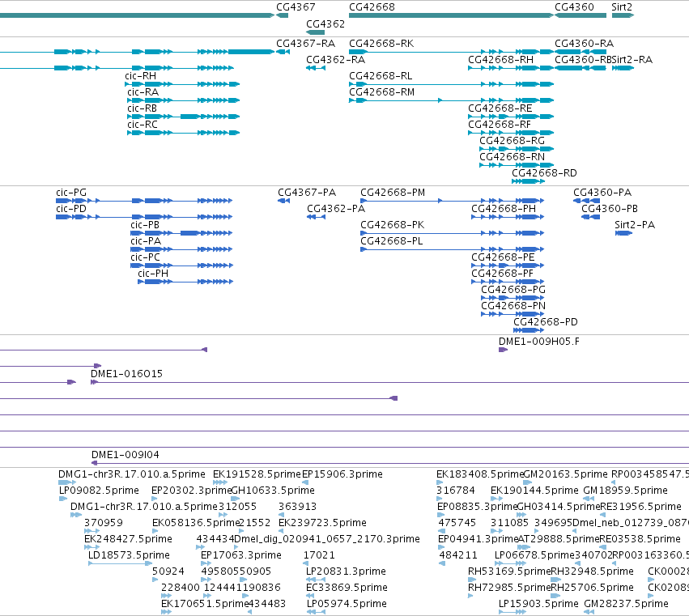Select the CG42668-PM protein label

click(393, 193)
